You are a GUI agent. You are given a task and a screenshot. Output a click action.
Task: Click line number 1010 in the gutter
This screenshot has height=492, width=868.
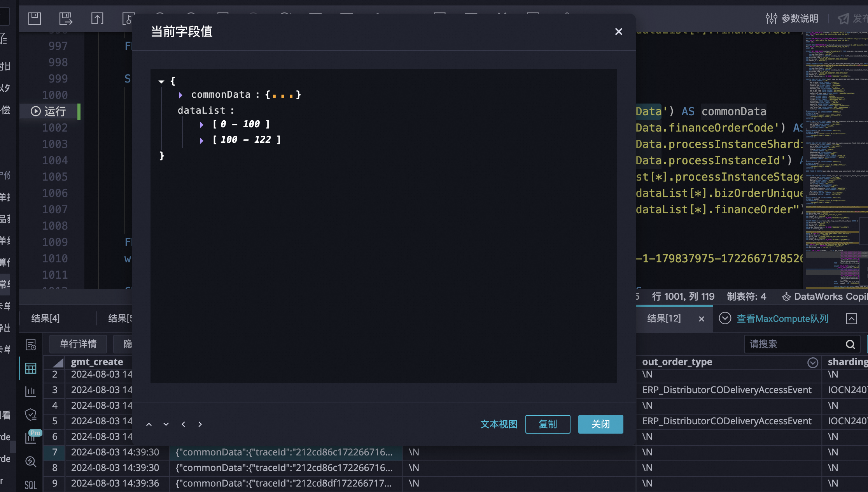pos(55,258)
